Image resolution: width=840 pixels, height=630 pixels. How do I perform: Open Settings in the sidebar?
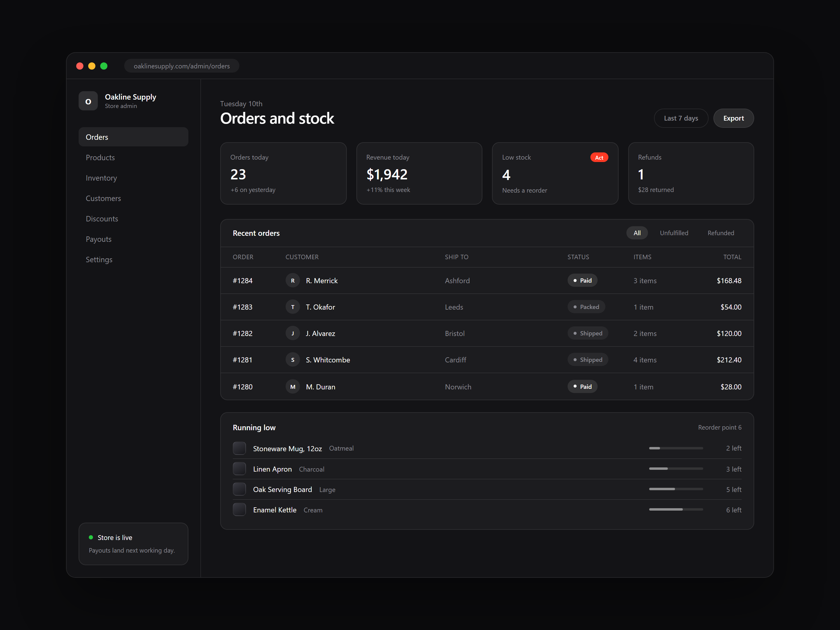(x=133, y=260)
